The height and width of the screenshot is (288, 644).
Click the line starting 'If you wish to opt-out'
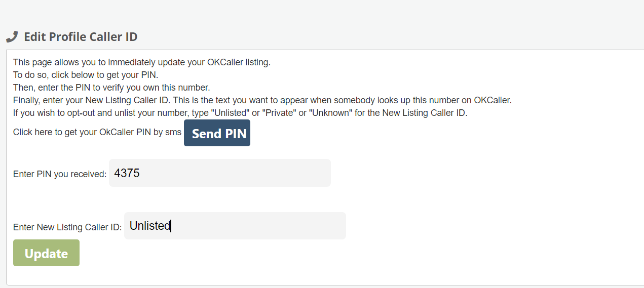pyautogui.click(x=240, y=113)
